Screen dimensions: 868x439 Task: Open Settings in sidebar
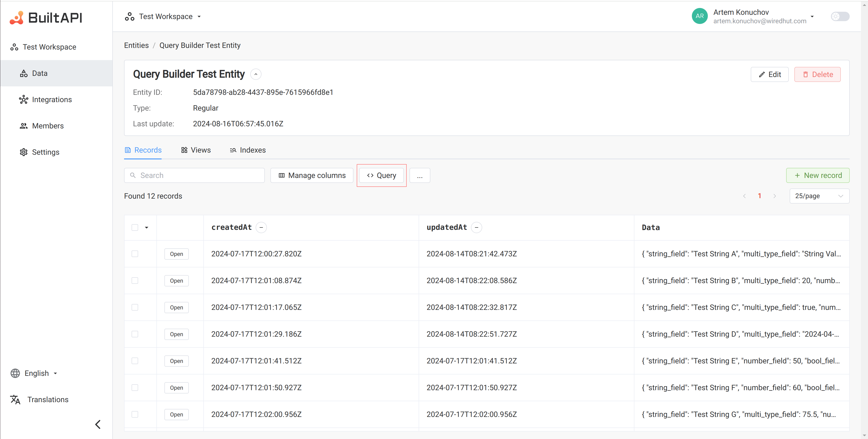click(x=56, y=152)
